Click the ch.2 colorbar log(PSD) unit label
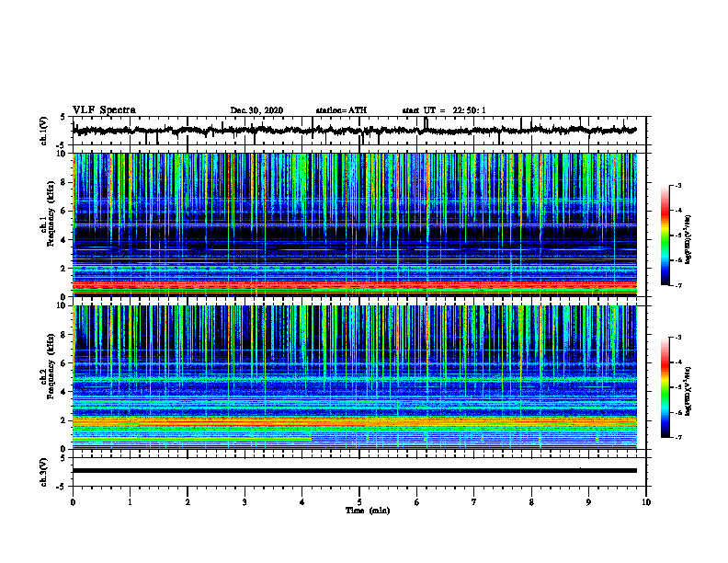Viewport: 728px width, 563px height. [688, 390]
